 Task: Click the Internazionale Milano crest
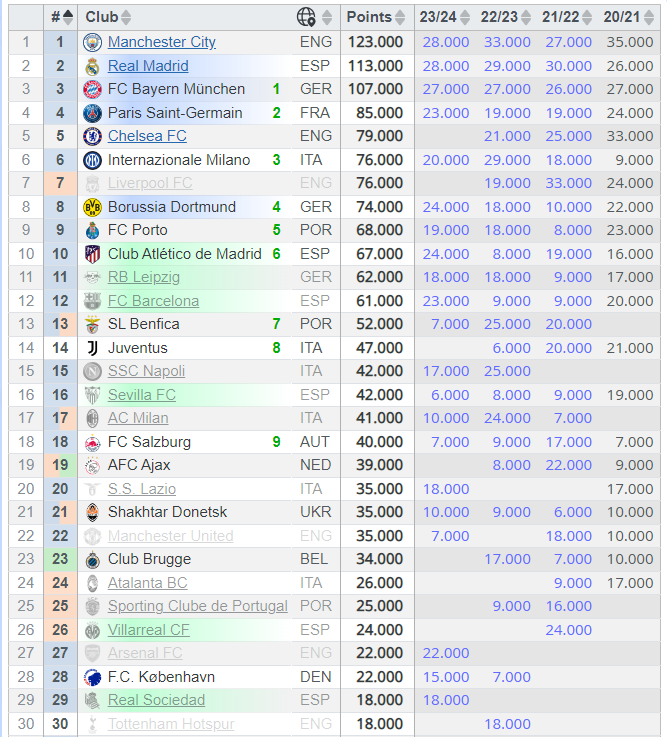click(x=92, y=160)
